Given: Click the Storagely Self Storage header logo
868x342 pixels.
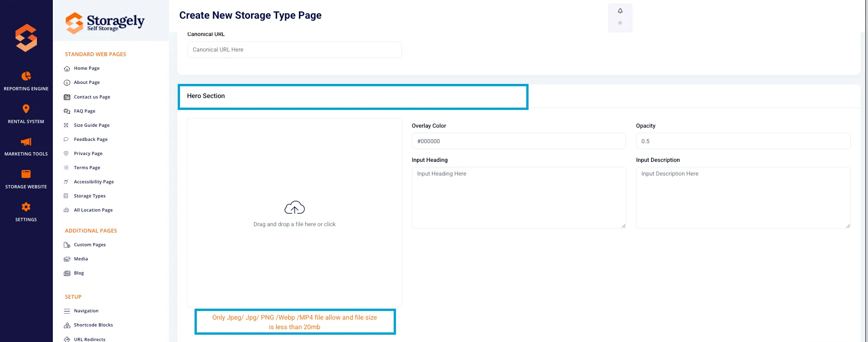Looking at the screenshot, I should (x=105, y=22).
